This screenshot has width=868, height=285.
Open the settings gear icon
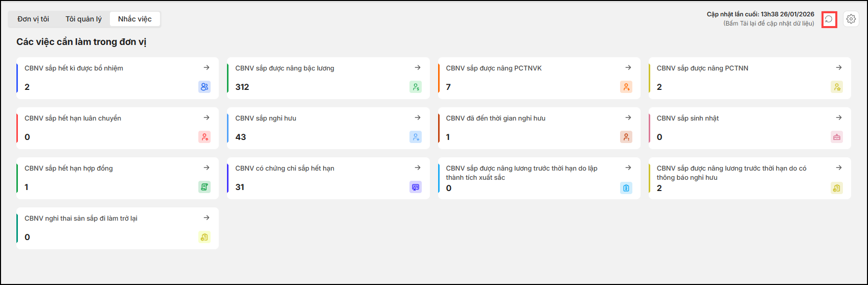tap(851, 19)
